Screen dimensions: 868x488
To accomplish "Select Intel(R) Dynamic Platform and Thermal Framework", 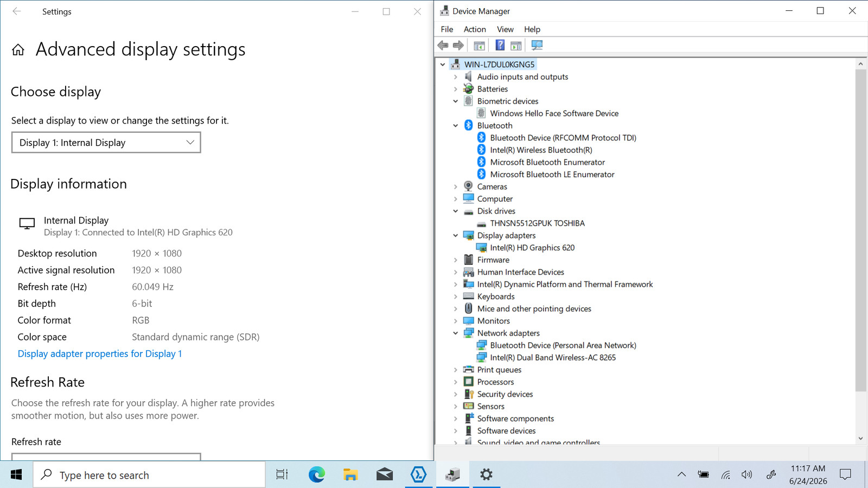I will tap(565, 284).
